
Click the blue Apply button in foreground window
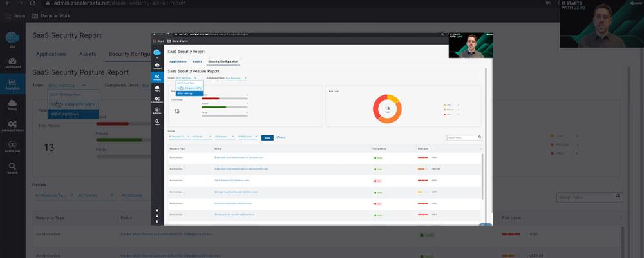click(x=267, y=137)
